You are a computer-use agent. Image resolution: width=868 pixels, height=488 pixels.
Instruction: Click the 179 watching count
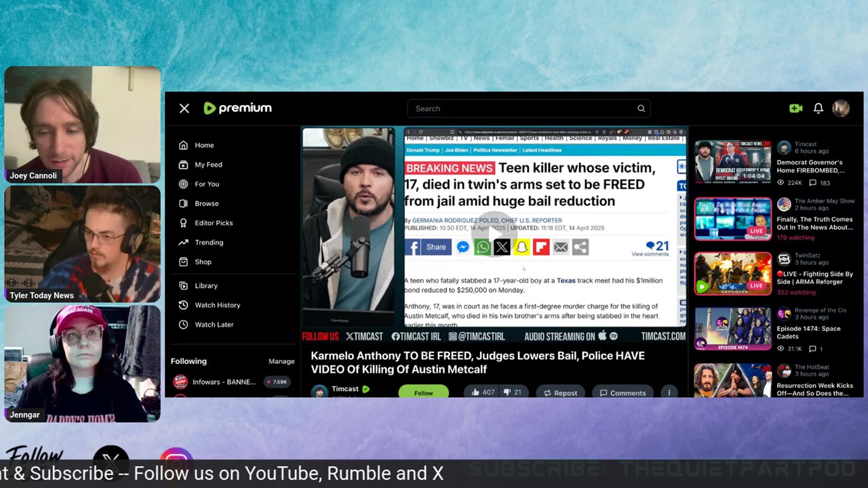point(795,238)
